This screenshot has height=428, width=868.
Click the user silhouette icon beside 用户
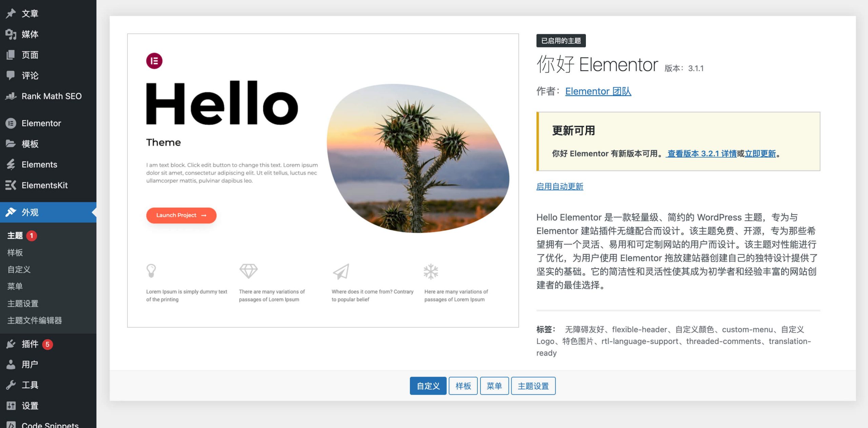tap(11, 365)
